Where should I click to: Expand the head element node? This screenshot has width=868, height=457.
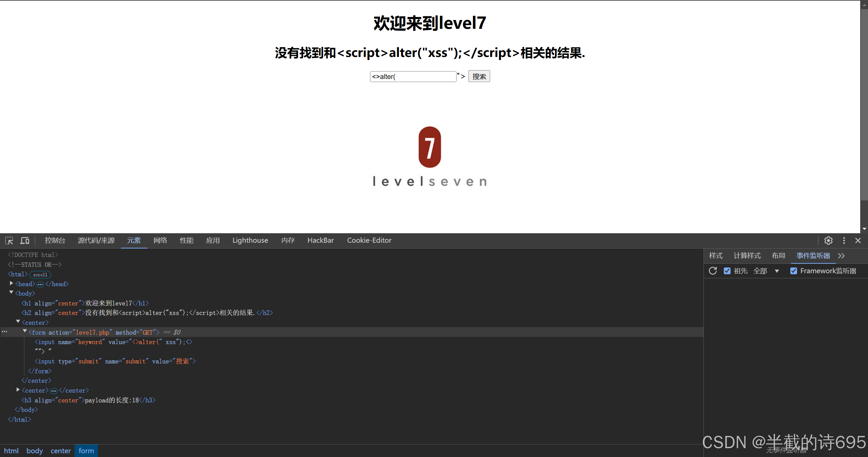(x=12, y=283)
